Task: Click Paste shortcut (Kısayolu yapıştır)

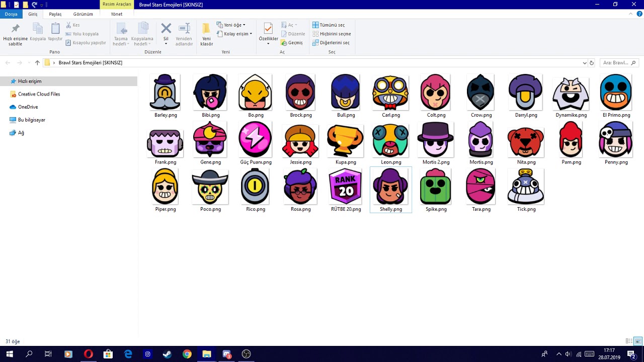Action: pyautogui.click(x=86, y=43)
